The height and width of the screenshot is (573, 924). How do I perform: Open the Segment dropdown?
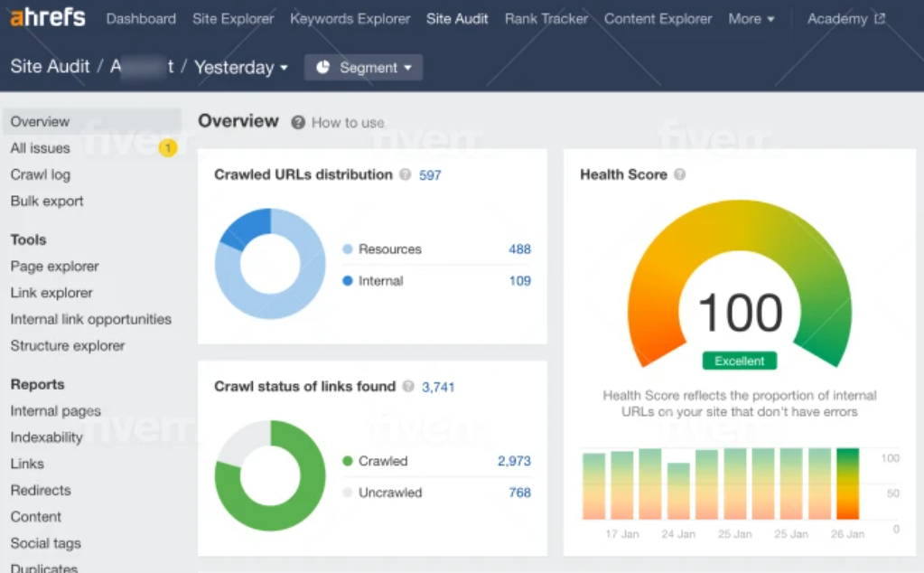pos(363,67)
